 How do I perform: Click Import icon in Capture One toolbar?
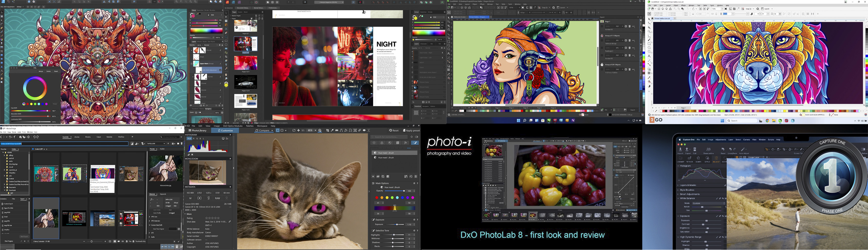(x=680, y=150)
